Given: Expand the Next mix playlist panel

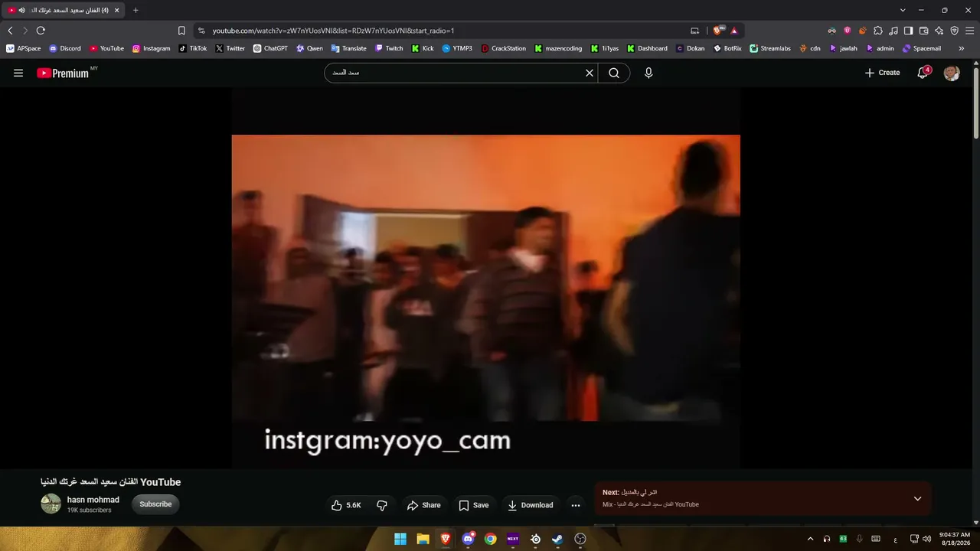Looking at the screenshot, I should point(917,499).
